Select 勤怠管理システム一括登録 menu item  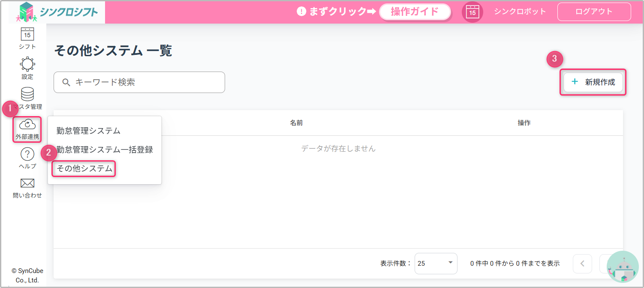pos(105,150)
